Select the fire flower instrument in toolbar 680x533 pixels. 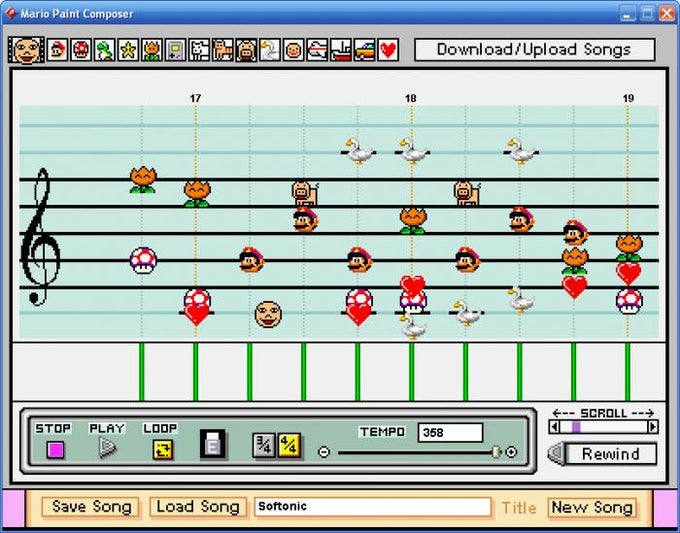tap(152, 50)
